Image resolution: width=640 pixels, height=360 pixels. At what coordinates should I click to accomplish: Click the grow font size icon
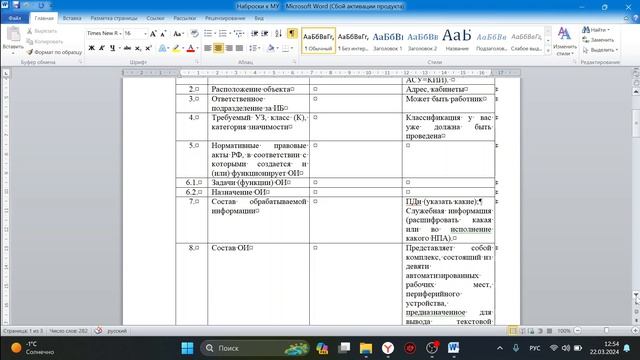pos(153,33)
